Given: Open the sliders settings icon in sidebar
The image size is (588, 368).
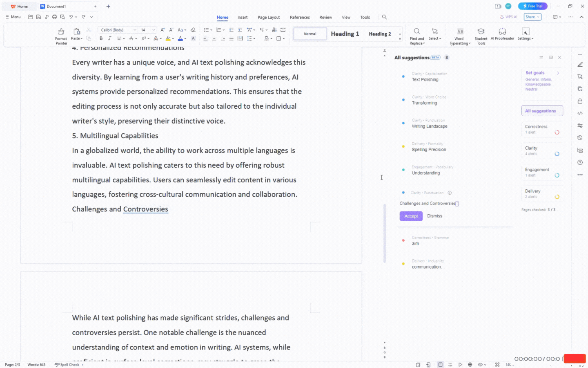Looking at the screenshot, I should point(580,126).
